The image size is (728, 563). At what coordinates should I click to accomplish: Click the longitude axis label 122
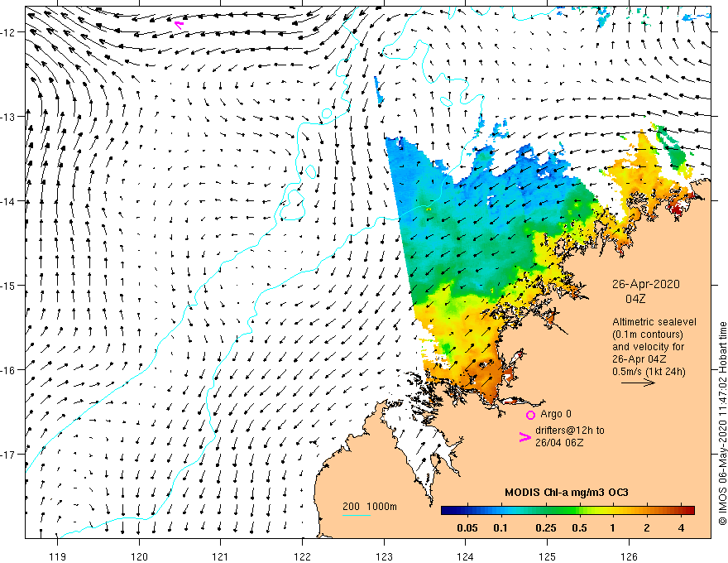click(x=302, y=556)
